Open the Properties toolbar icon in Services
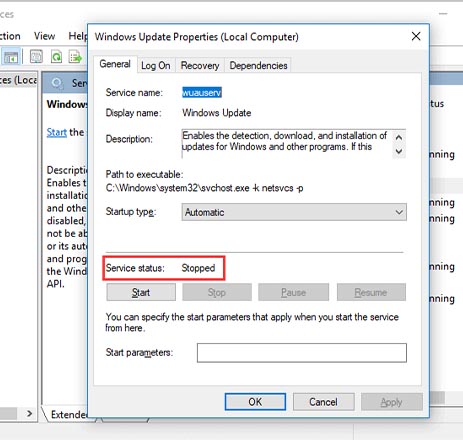This screenshot has width=463, height=440. 36,57
